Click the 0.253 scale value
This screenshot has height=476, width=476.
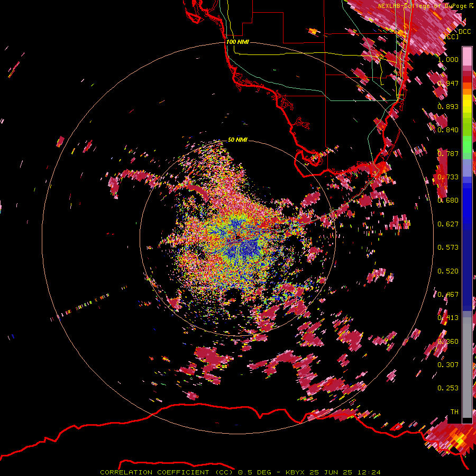(x=448, y=388)
